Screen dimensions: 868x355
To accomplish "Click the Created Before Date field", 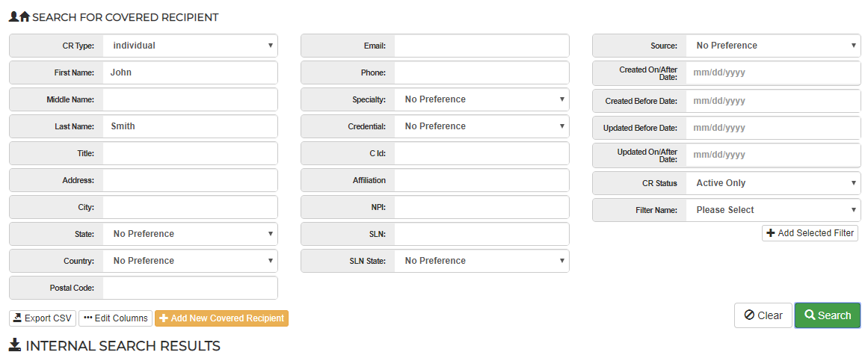I will click(773, 101).
